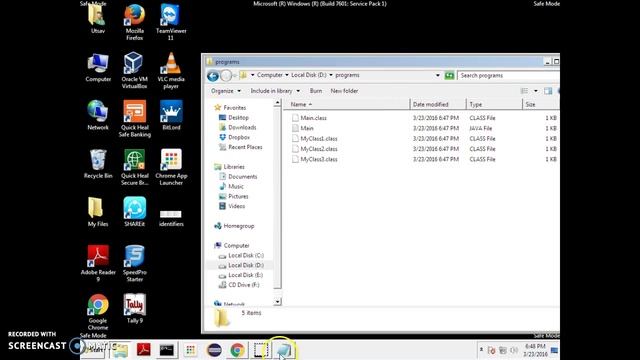Open Local Disk (E:) in navigation pane
The width and height of the screenshot is (640, 360).
(x=245, y=275)
